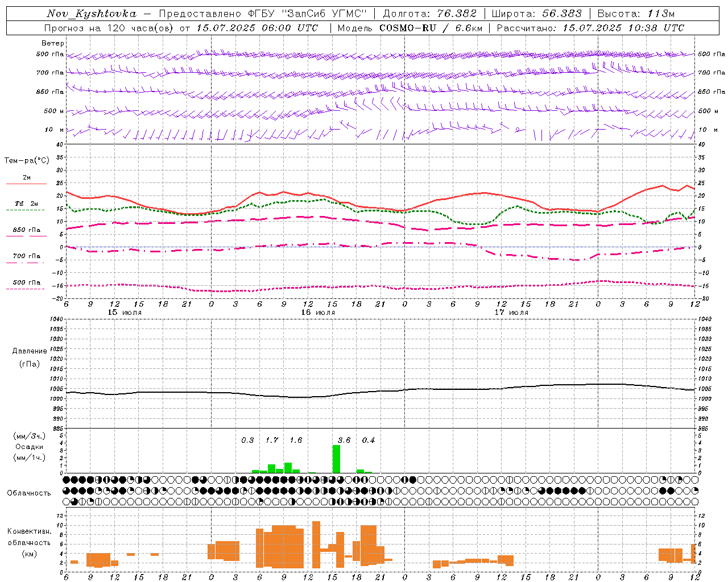Click the 700 гПа entry in the temperature legend
This screenshot has width=728, height=582.
[x=27, y=256]
